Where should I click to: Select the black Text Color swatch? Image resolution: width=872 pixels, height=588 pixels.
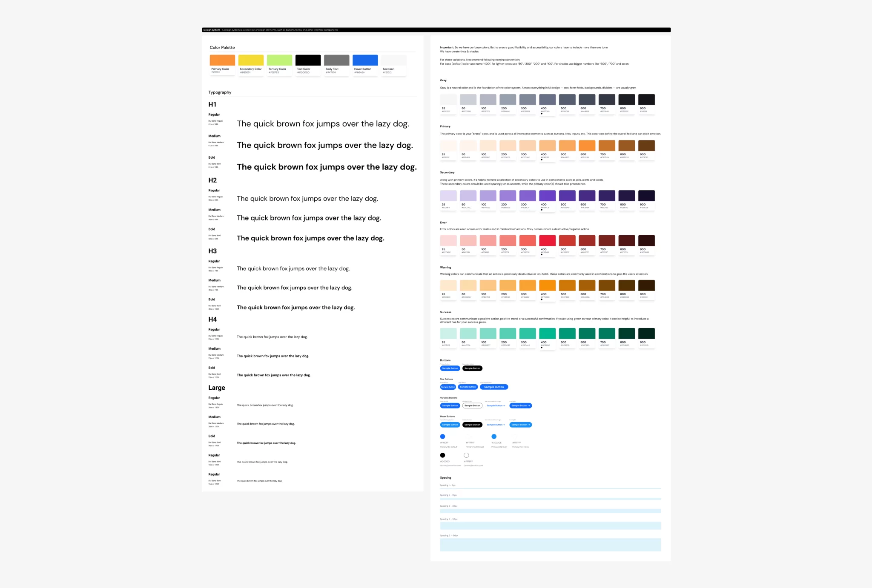[x=308, y=60]
